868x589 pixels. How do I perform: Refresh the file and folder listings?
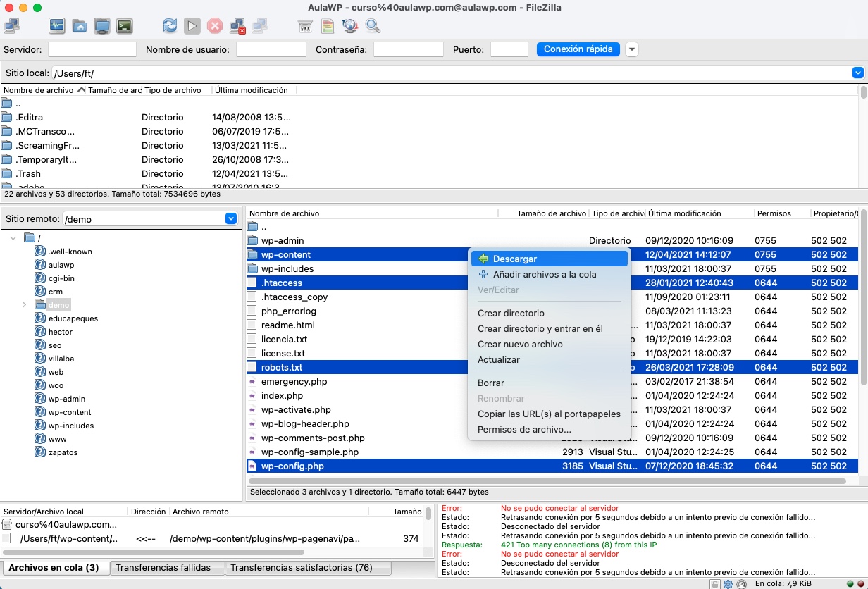tap(170, 25)
